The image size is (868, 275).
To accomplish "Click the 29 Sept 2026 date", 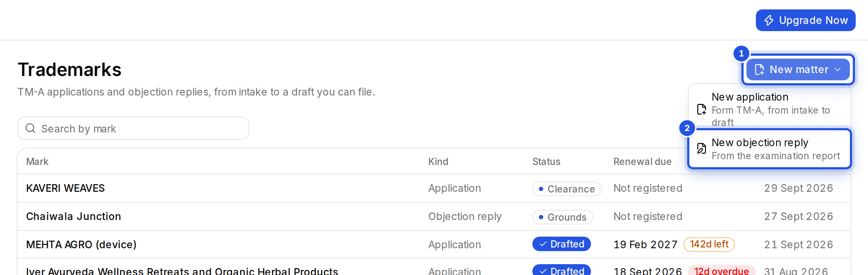I will pos(799,188).
